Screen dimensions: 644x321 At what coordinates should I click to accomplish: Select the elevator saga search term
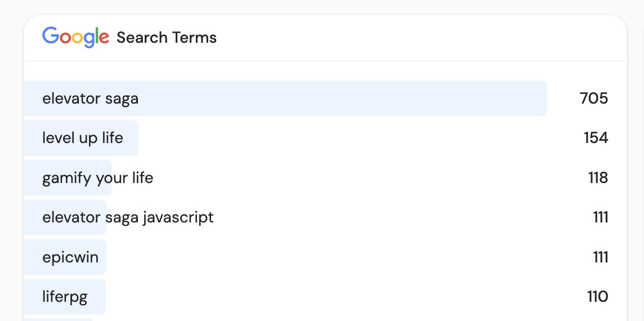coord(90,99)
